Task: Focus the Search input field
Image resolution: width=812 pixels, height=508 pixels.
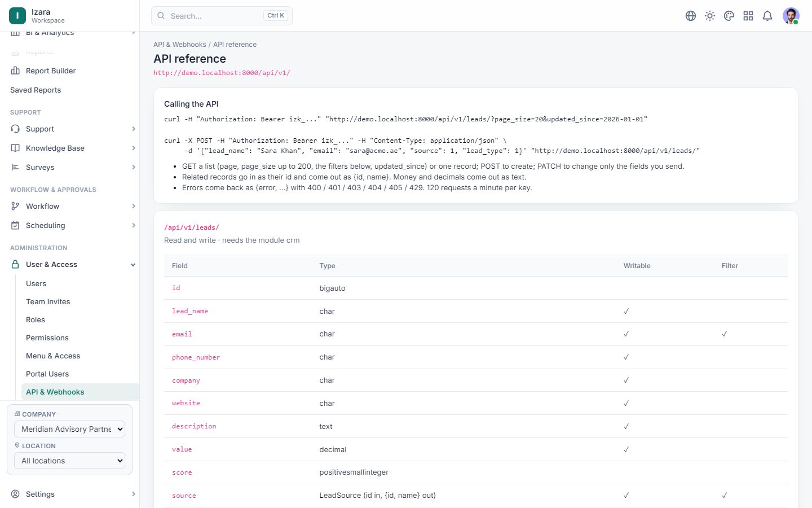Action: click(x=222, y=16)
